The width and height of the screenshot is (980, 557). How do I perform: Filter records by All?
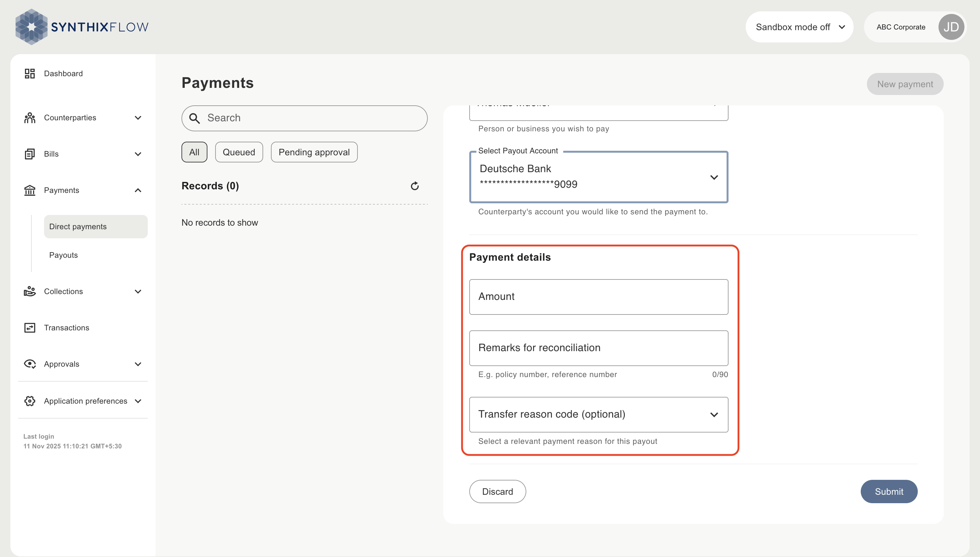tap(194, 152)
